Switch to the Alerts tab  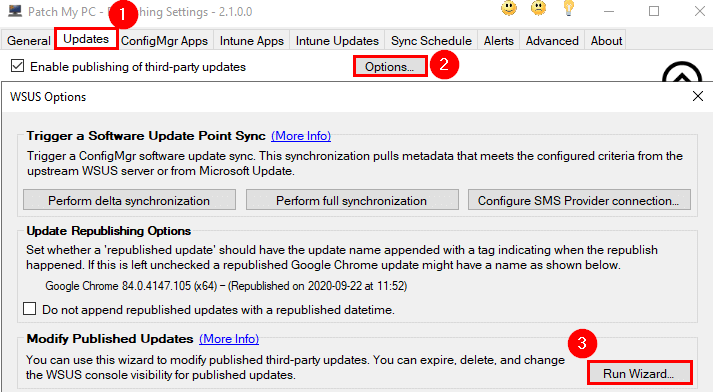(498, 40)
